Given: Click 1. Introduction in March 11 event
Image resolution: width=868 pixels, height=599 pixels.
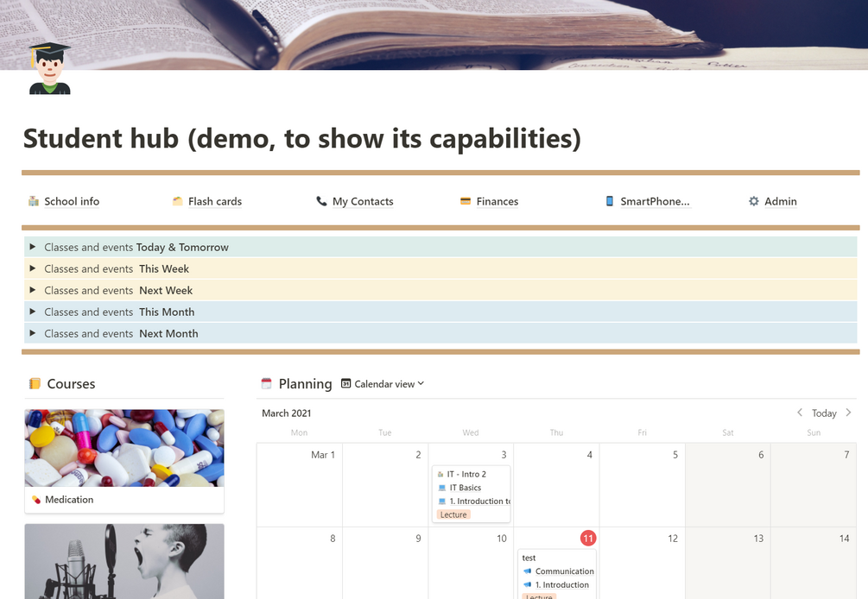Looking at the screenshot, I should [x=562, y=584].
